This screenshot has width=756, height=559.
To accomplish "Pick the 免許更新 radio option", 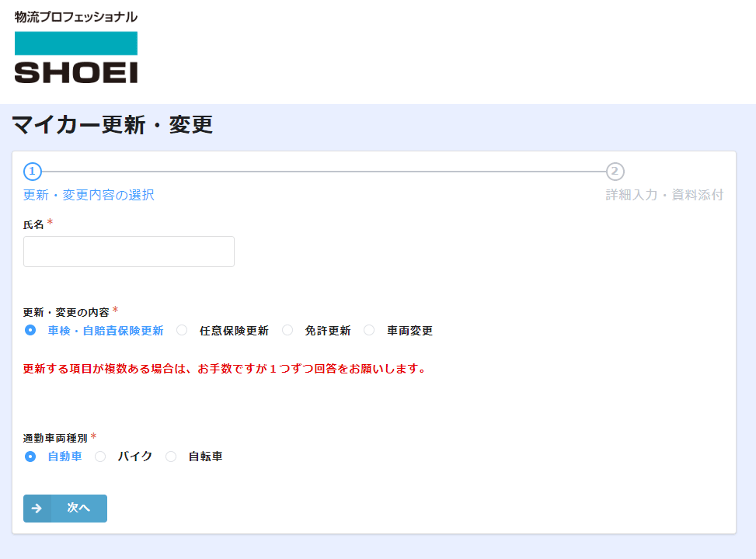I will [x=287, y=330].
